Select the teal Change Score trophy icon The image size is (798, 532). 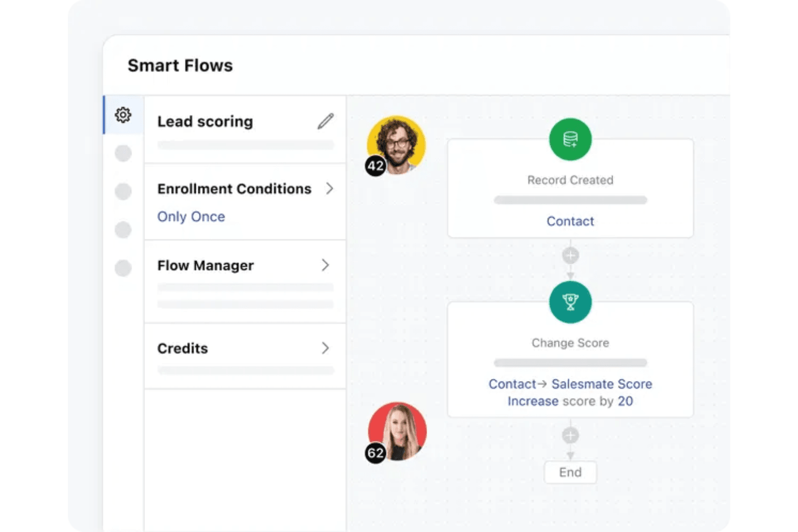pos(570,302)
